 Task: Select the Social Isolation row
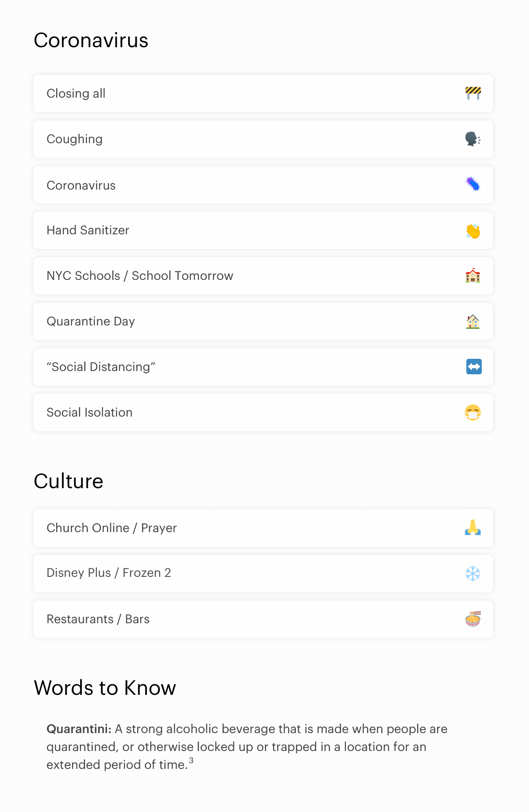(263, 413)
